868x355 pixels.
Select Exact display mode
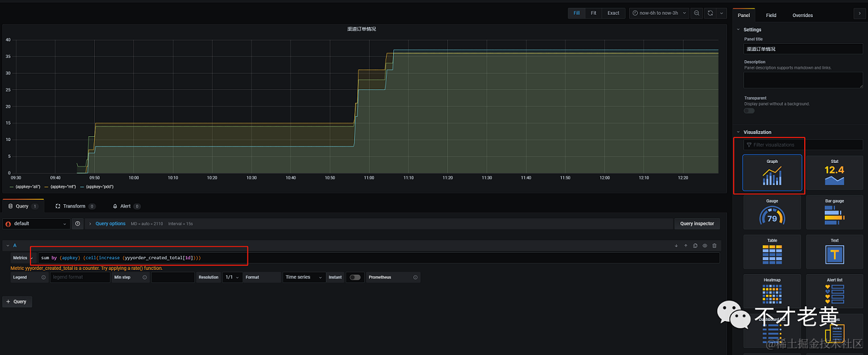613,13
